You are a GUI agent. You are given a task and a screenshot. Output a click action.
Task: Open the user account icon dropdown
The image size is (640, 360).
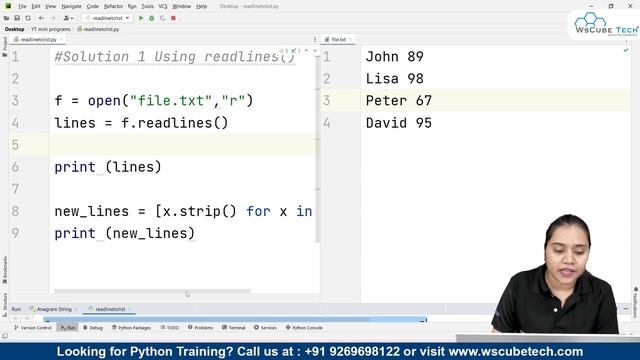[x=68, y=18]
